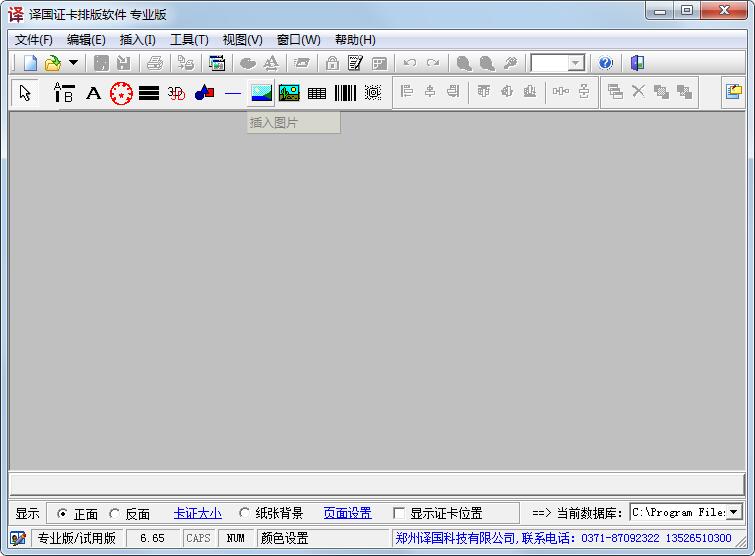Click the New document icon

coord(30,63)
